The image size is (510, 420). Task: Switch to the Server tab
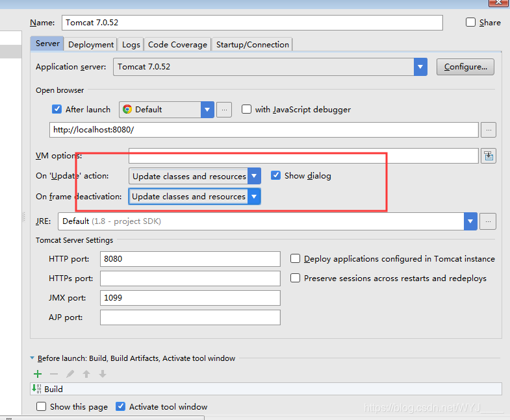pyautogui.click(x=47, y=43)
